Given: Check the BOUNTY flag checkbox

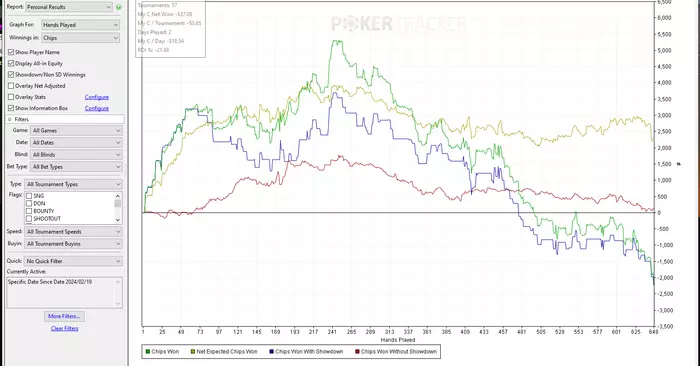Looking at the screenshot, I should [x=29, y=211].
